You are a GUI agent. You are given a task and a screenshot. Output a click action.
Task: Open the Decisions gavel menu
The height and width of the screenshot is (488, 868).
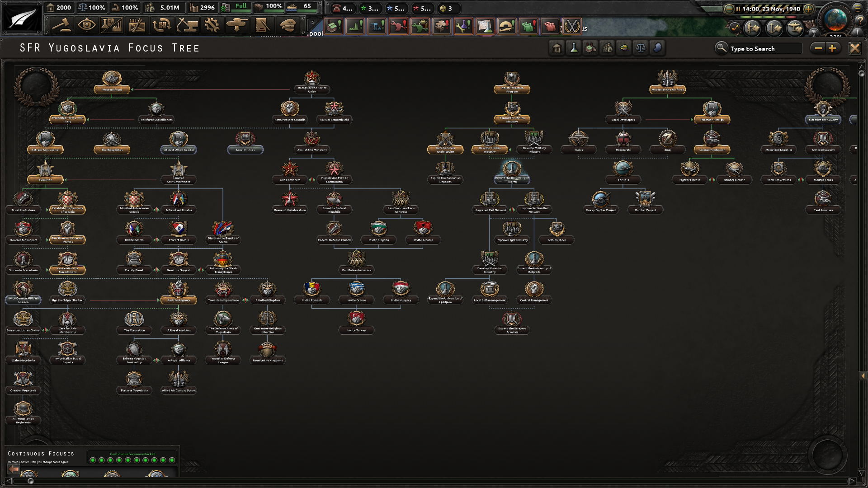click(61, 25)
